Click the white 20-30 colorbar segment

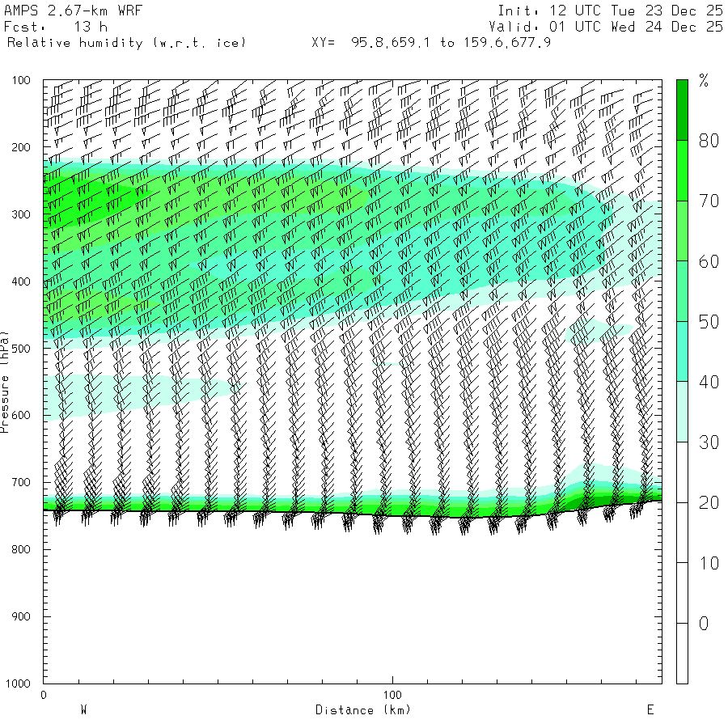(x=682, y=472)
